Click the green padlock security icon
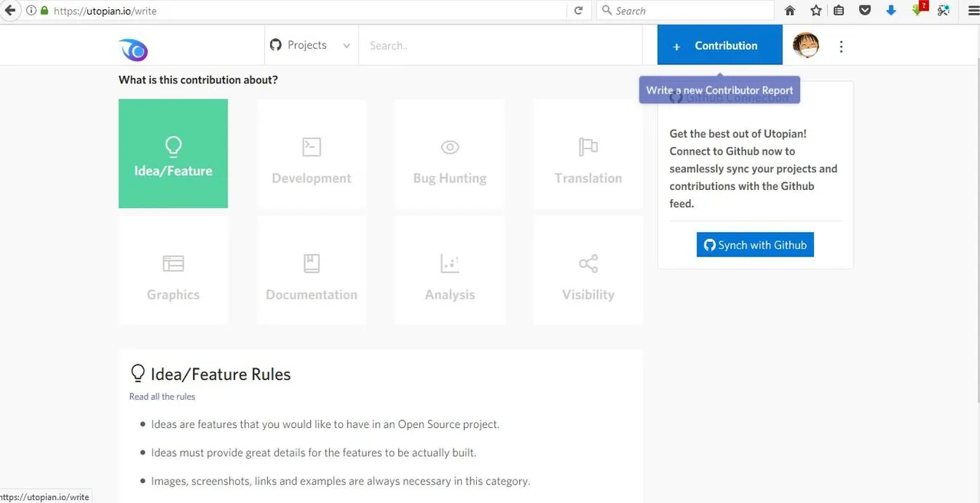 (x=44, y=11)
